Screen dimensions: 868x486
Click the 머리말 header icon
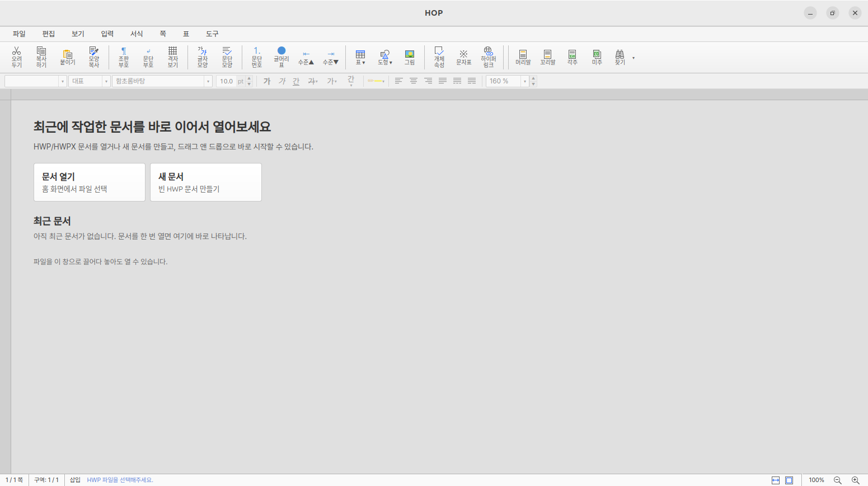[x=523, y=57]
